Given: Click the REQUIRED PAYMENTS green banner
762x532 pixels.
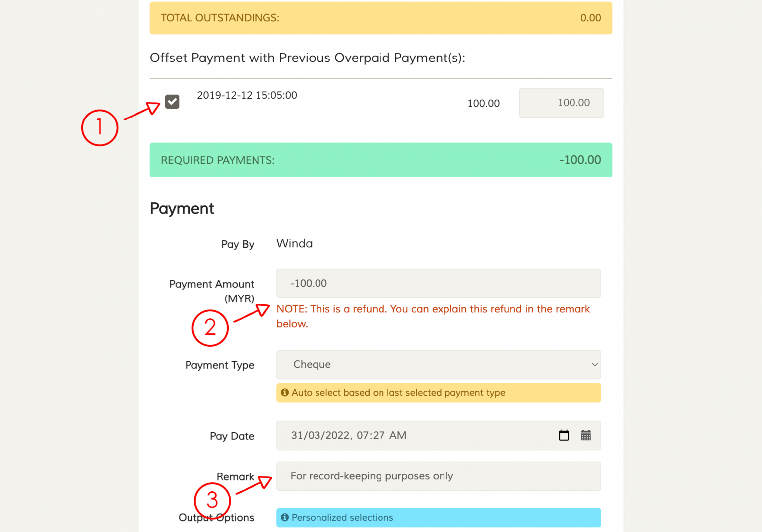Looking at the screenshot, I should click(x=381, y=160).
